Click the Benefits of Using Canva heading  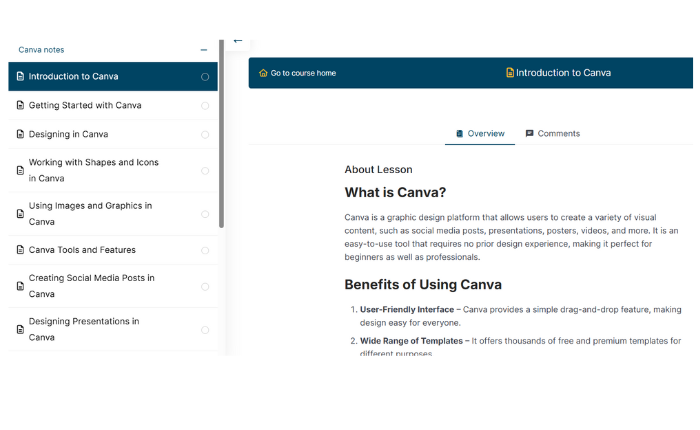423,284
